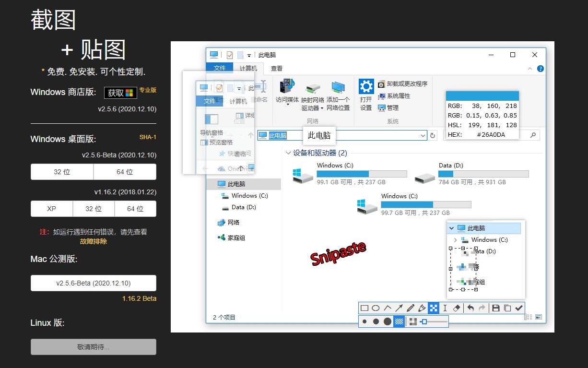This screenshot has height=368, width=588.
Task: Open the 文件 ribbon tab
Action: point(220,68)
